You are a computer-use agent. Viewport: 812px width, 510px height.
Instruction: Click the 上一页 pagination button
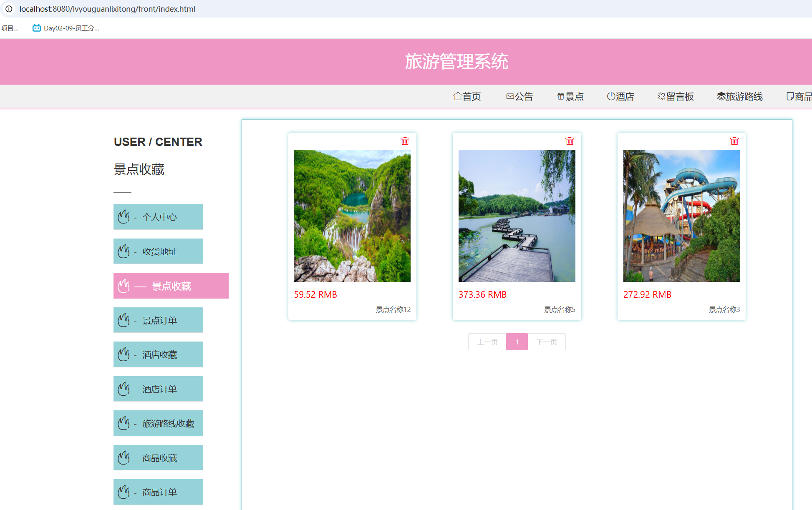pos(487,342)
